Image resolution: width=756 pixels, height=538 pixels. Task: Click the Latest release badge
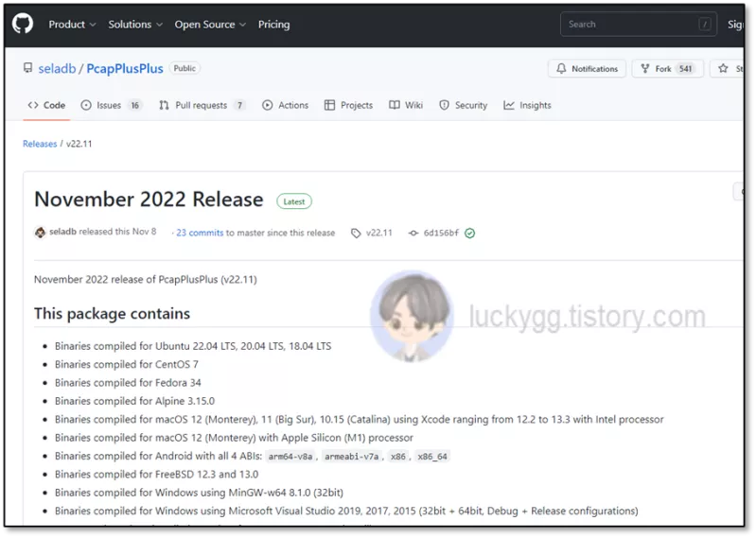pyautogui.click(x=294, y=201)
